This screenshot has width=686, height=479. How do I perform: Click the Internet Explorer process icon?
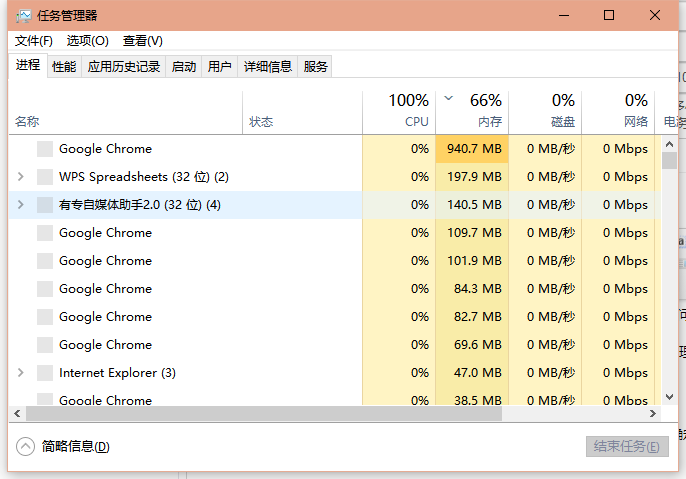coord(44,373)
